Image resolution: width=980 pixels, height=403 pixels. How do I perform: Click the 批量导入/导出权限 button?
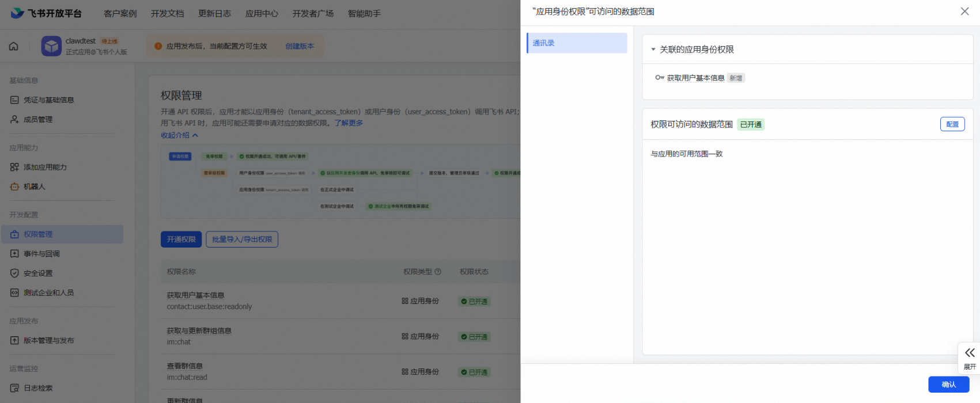coord(242,239)
